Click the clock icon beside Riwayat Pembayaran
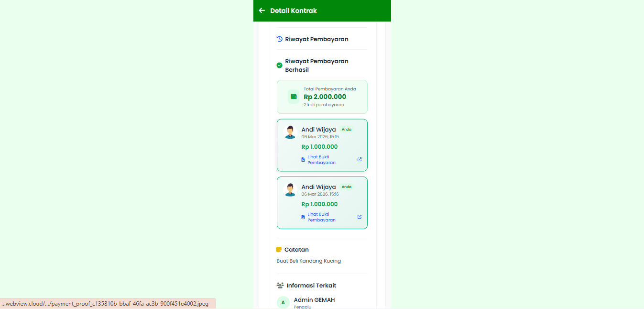The image size is (644, 309). [279, 39]
